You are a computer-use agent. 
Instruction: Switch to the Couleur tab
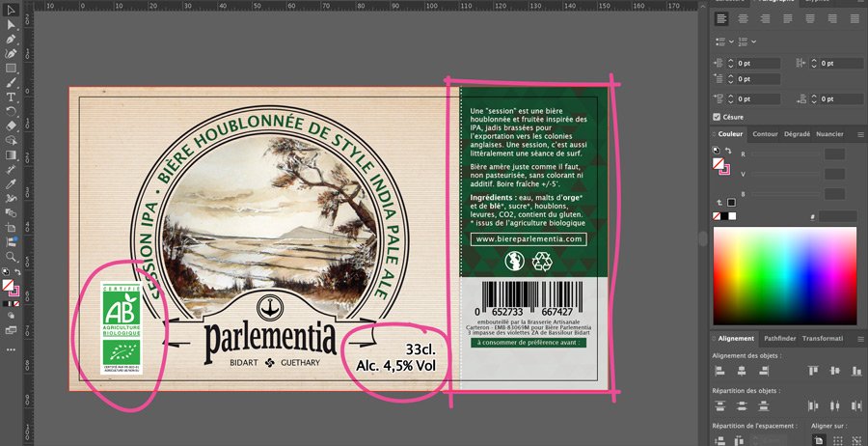pyautogui.click(x=730, y=134)
